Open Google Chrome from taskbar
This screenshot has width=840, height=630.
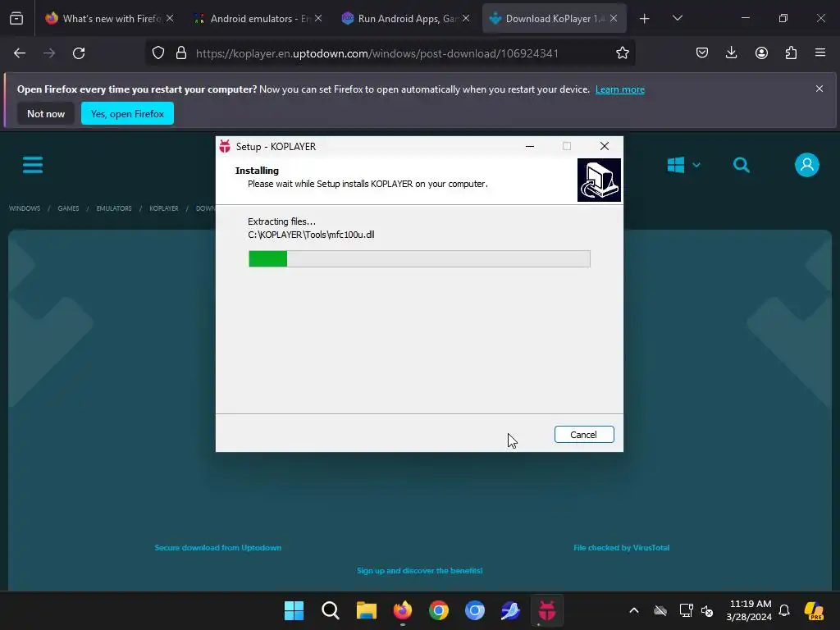pyautogui.click(x=439, y=610)
